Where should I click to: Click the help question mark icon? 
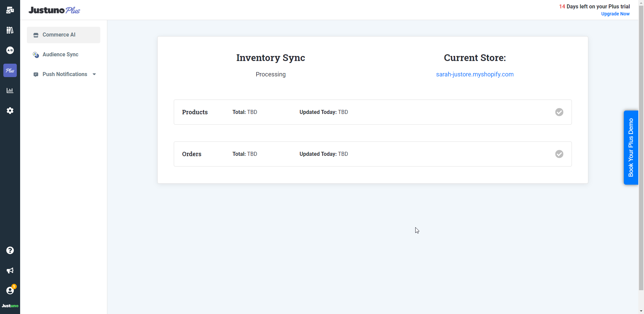point(10,250)
